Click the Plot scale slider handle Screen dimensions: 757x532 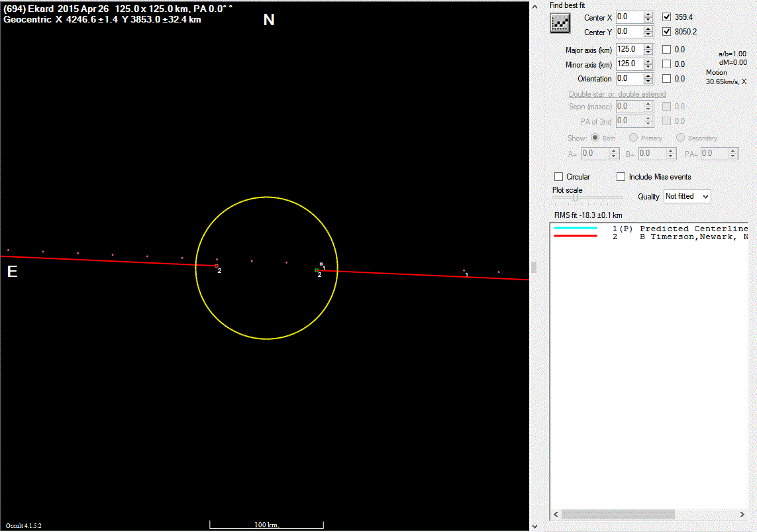[x=576, y=197]
